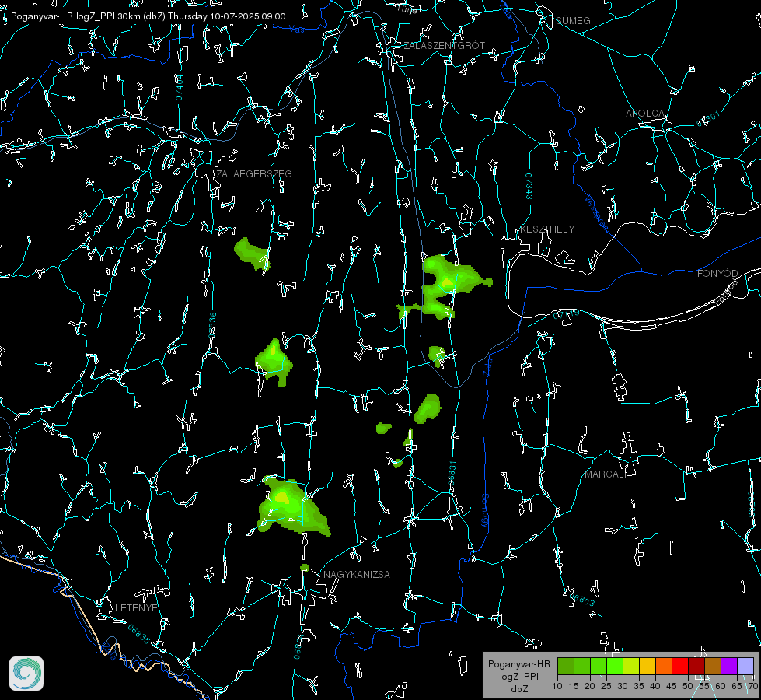This screenshot has height=700, width=761.
Task: Click the brown 55-60 dBZ swatch
Action: [713, 666]
